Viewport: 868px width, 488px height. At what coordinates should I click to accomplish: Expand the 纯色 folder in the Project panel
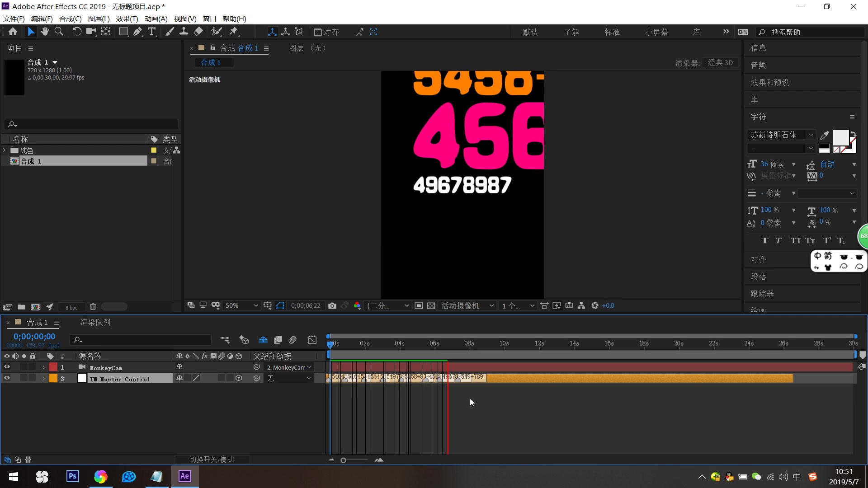point(5,150)
